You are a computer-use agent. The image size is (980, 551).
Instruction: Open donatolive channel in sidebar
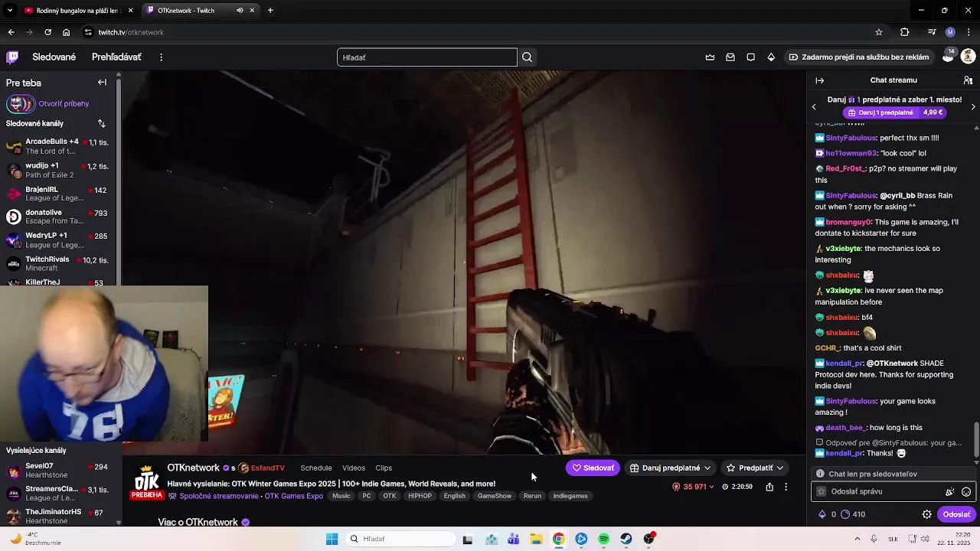pyautogui.click(x=58, y=217)
